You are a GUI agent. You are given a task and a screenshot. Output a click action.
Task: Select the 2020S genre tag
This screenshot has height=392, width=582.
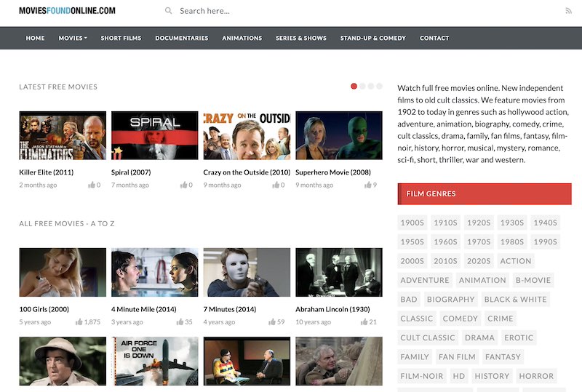click(479, 261)
